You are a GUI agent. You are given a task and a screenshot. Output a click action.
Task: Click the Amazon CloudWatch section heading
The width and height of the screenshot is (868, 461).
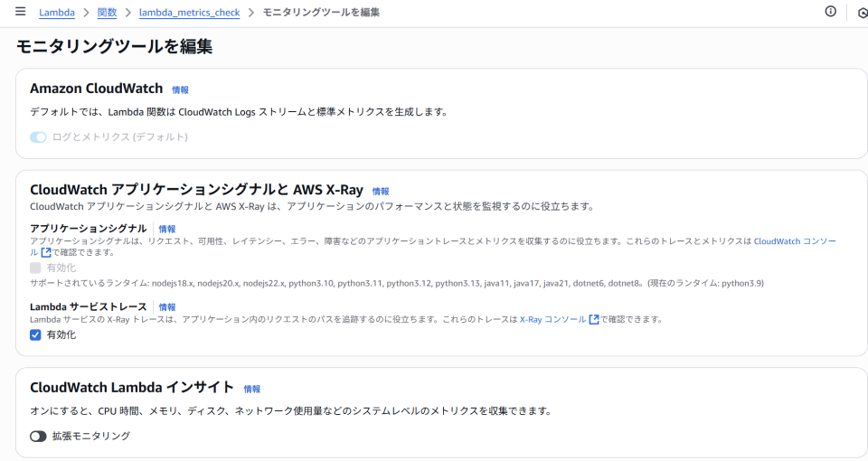97,89
